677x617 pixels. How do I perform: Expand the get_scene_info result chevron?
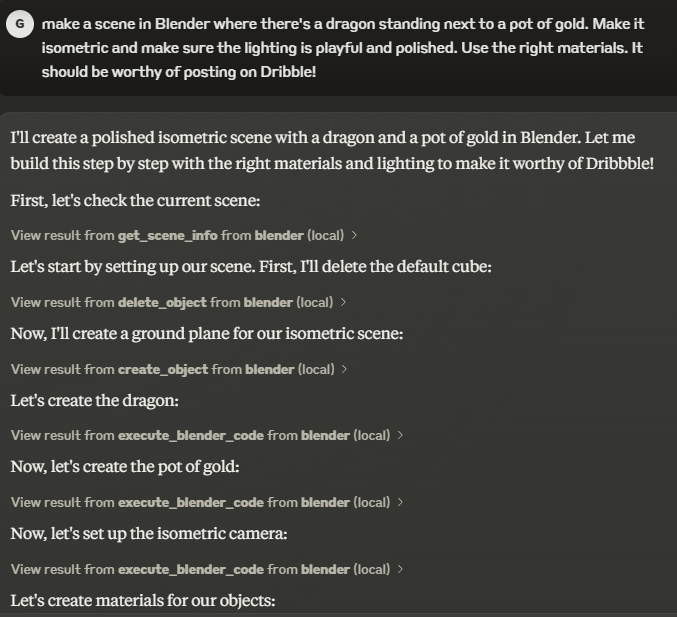[x=356, y=236]
